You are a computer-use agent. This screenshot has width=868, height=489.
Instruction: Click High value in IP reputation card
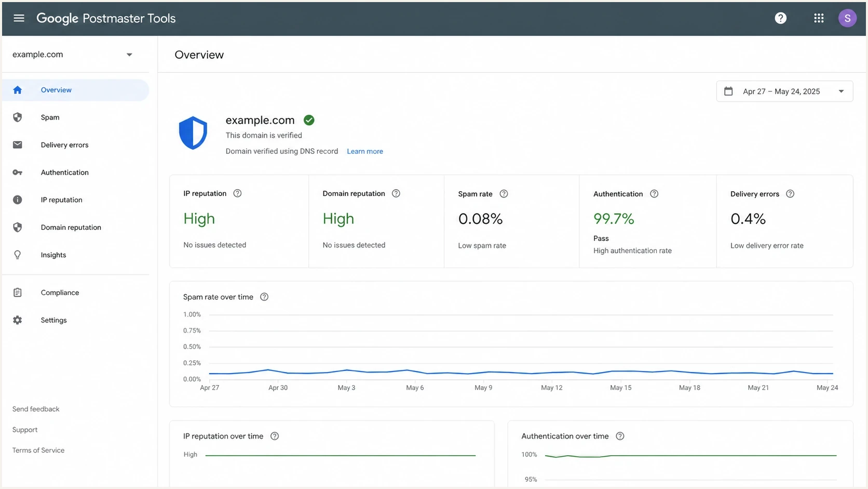tap(199, 219)
